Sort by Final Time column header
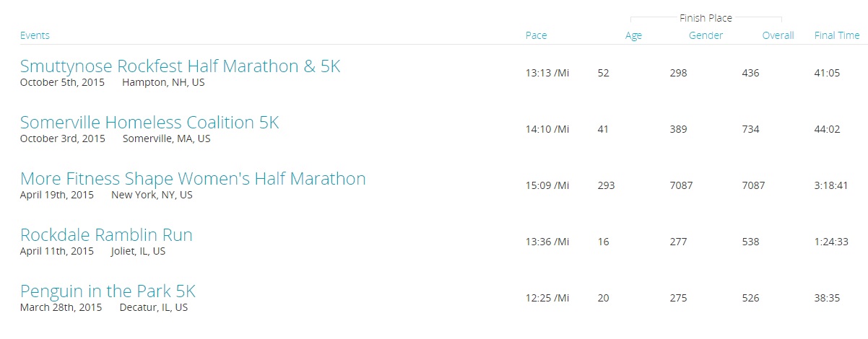The width and height of the screenshot is (868, 339). pyautogui.click(x=836, y=35)
